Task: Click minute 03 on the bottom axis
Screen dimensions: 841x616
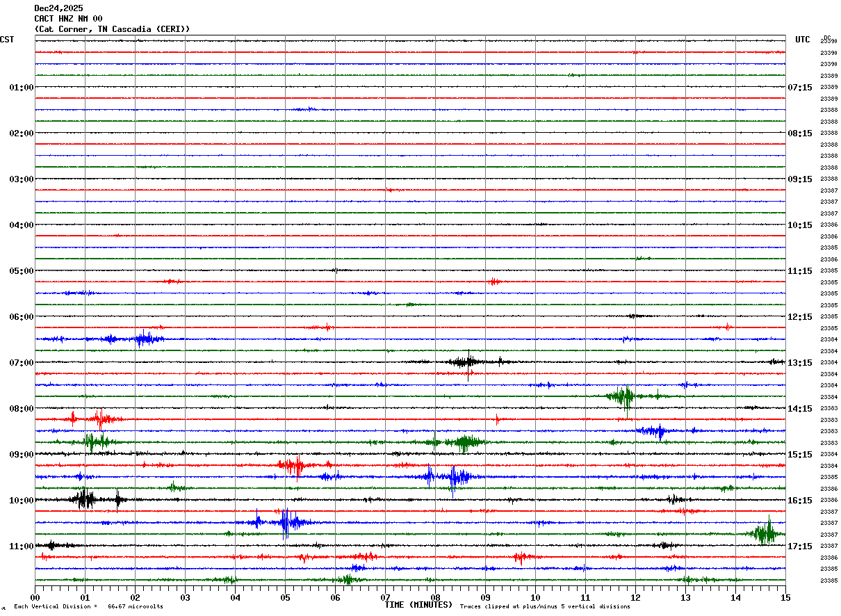Action: tap(185, 597)
